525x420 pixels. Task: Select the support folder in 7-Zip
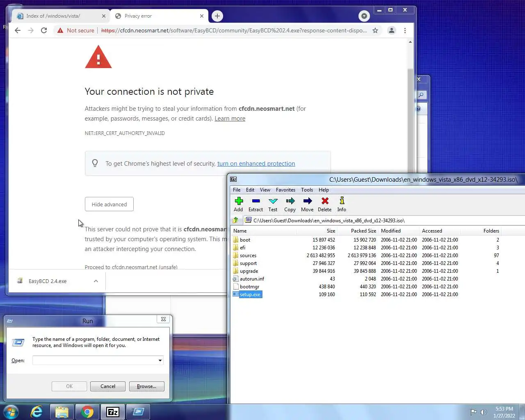pyautogui.click(x=248, y=263)
